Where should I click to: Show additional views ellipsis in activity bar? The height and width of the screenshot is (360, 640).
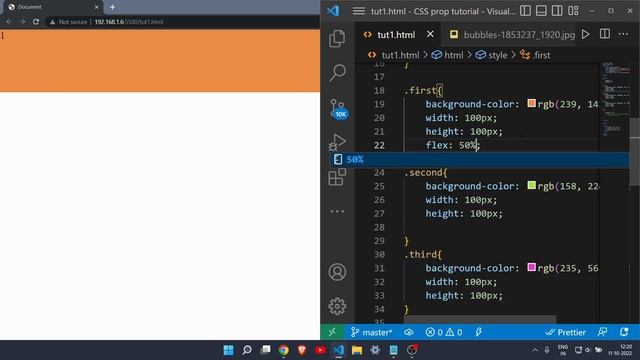(x=337, y=211)
